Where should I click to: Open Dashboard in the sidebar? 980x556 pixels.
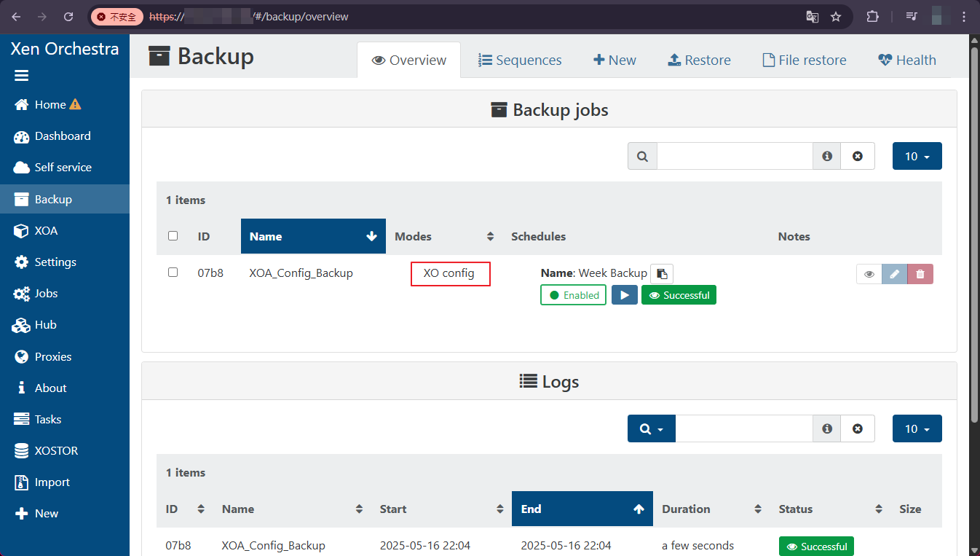pos(52,136)
